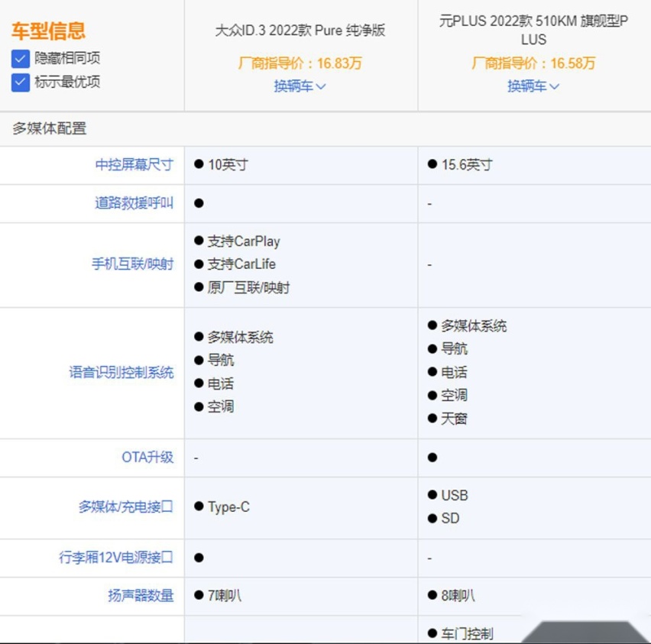
Task: Click the 元PLUS 2022款 510KM 旗舰型 title
Action: (x=533, y=30)
